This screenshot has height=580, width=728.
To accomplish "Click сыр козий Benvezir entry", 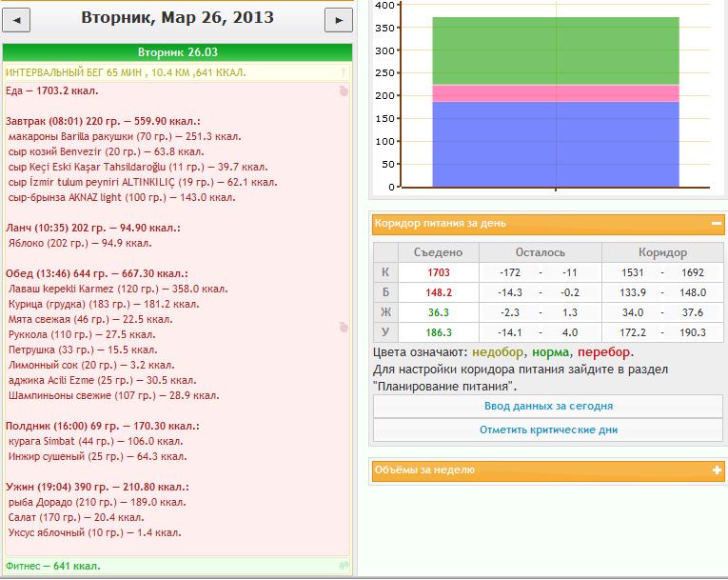I will [x=106, y=152].
